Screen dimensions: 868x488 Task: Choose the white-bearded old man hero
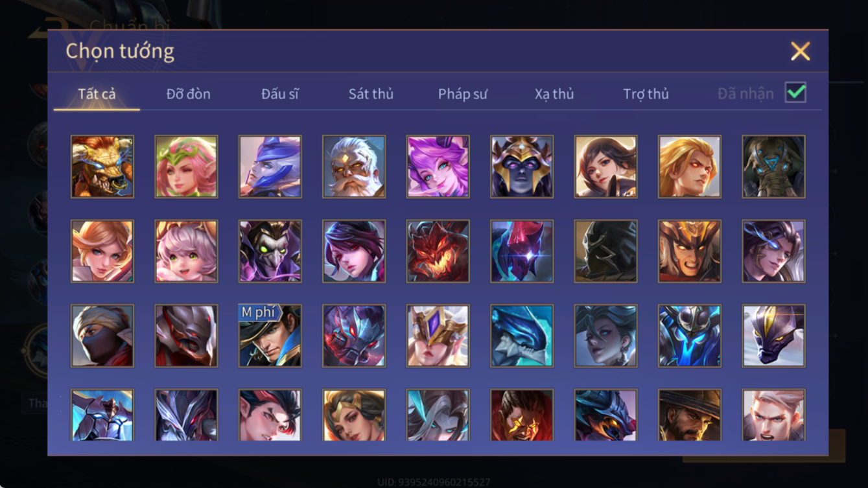click(354, 167)
